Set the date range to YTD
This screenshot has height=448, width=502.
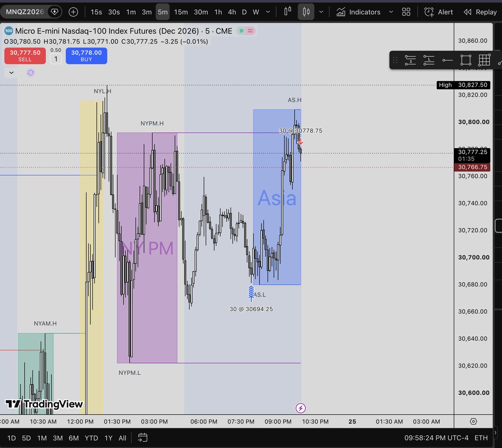(91, 438)
